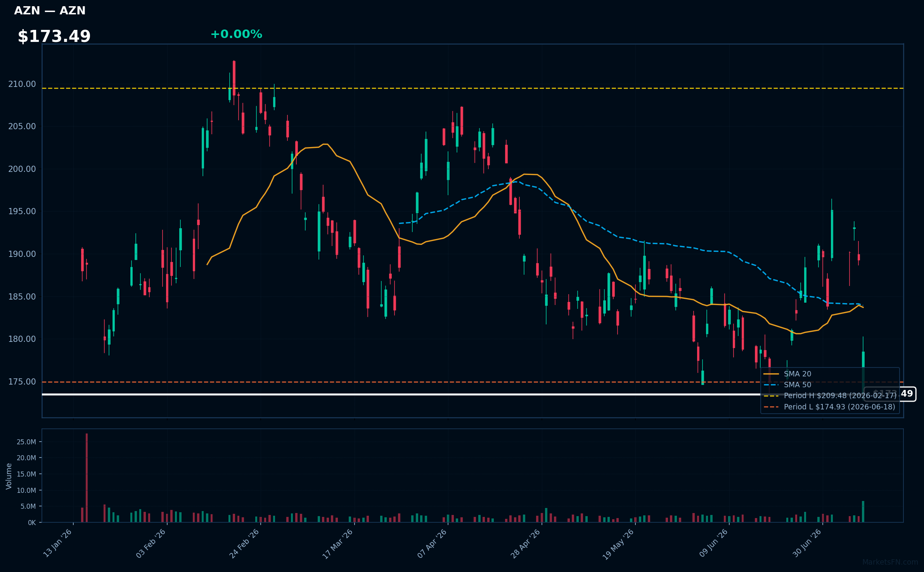924x572 pixels.
Task: Click the 15.0M volume axis label
Action: [x=26, y=474]
